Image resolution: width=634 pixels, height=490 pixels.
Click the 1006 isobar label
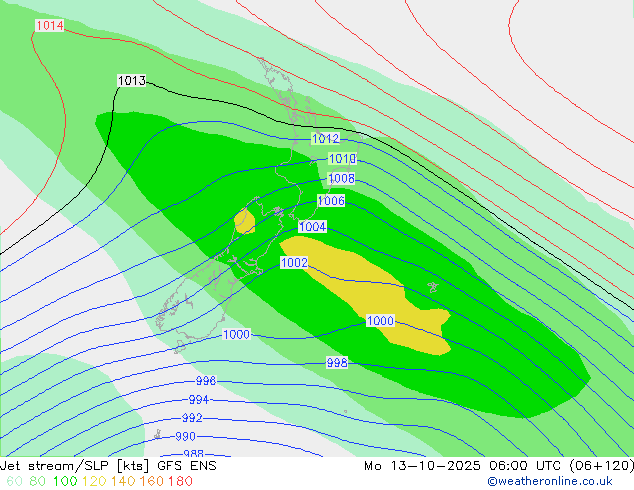point(331,201)
